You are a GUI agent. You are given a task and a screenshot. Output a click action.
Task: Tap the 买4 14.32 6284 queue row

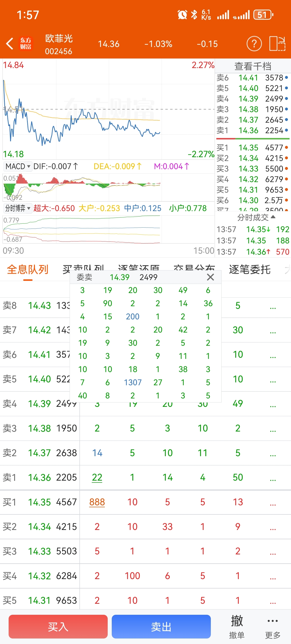click(x=145, y=576)
